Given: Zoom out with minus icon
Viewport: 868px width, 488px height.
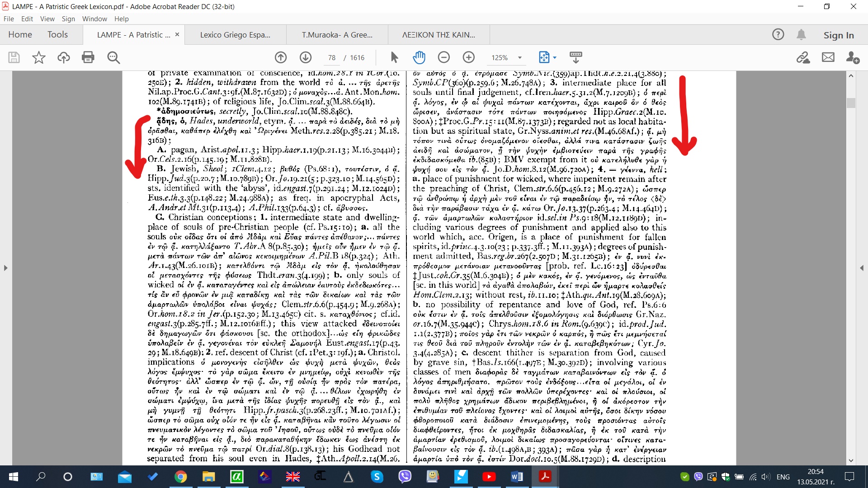Looking at the screenshot, I should click(x=444, y=57).
